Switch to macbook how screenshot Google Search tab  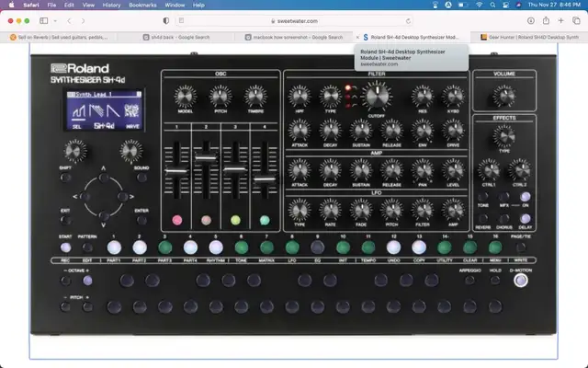[x=294, y=37]
